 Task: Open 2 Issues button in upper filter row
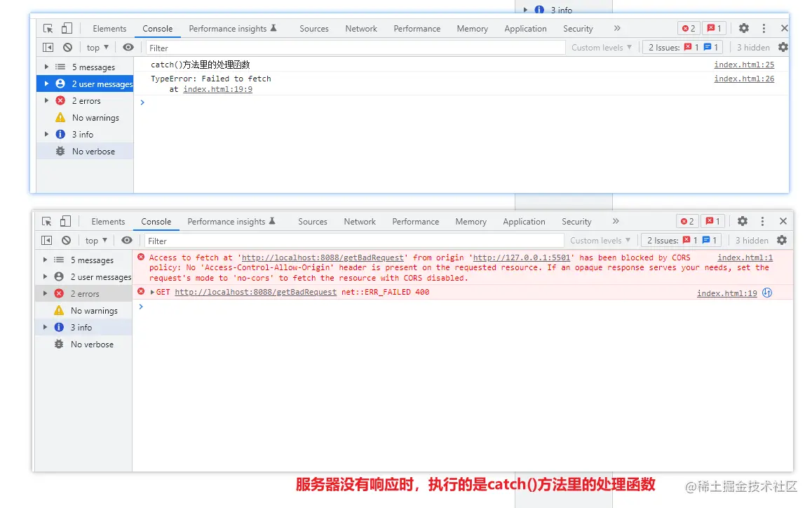(683, 48)
